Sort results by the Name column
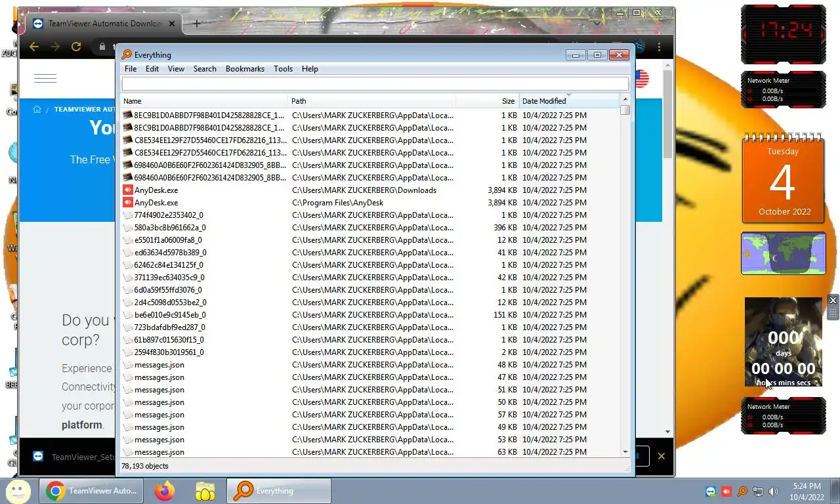The width and height of the screenshot is (840, 504). click(205, 101)
